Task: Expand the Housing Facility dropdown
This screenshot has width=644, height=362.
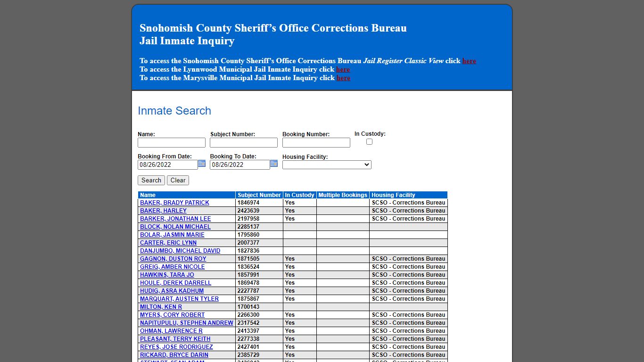Action: click(x=327, y=165)
